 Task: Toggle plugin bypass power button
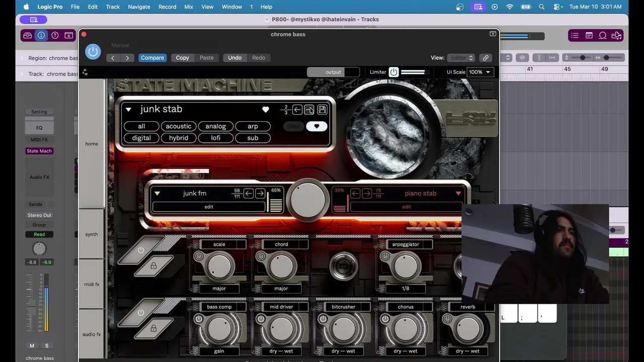[93, 52]
